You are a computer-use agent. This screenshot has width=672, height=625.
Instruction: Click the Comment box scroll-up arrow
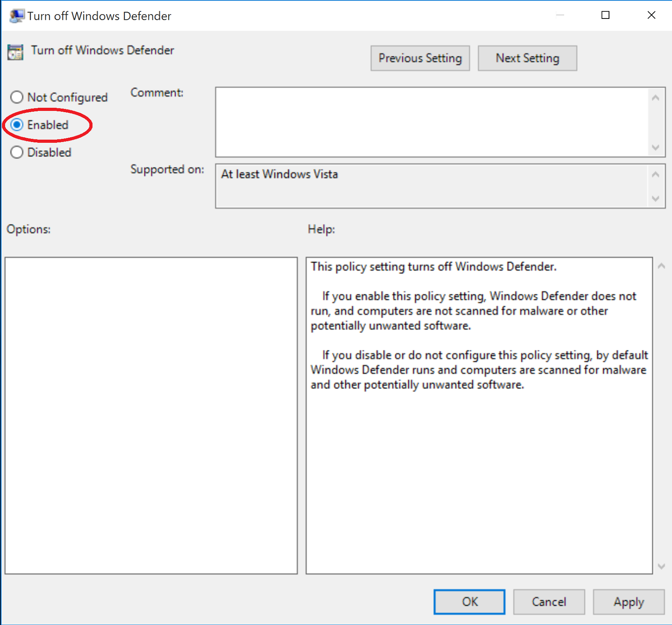point(656,97)
